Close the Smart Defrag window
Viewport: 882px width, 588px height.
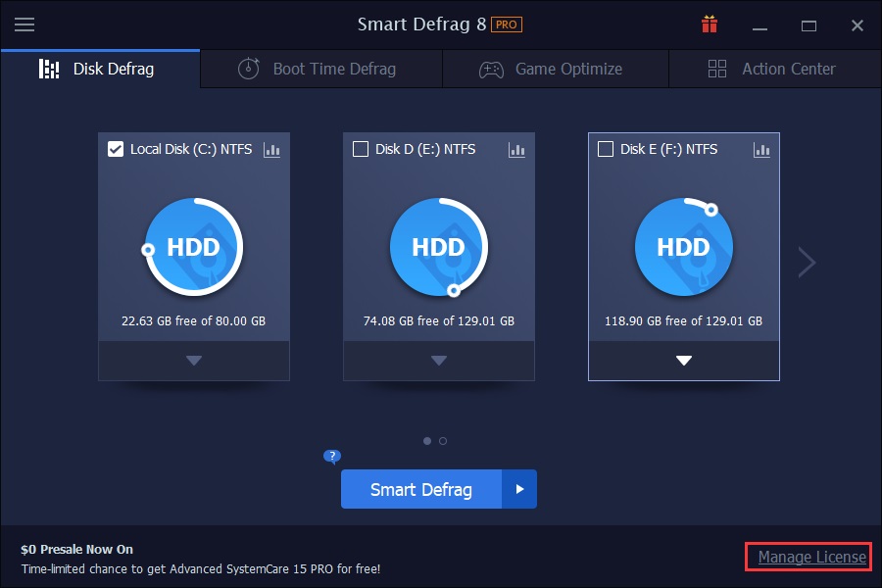(x=857, y=25)
